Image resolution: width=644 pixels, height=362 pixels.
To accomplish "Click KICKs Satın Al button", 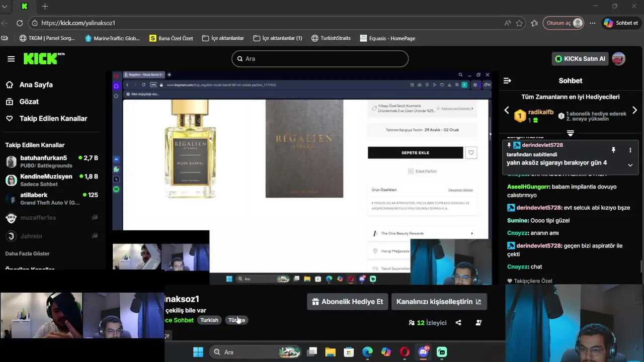I will point(580,59).
